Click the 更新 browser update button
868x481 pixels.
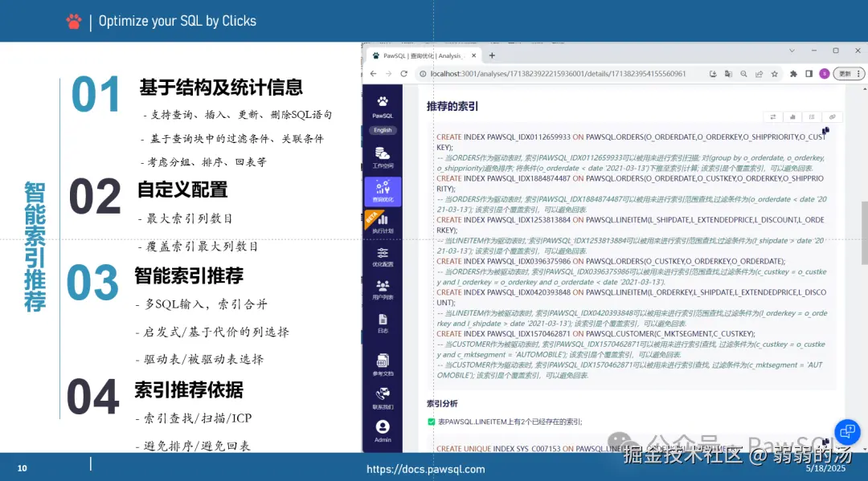coord(850,74)
